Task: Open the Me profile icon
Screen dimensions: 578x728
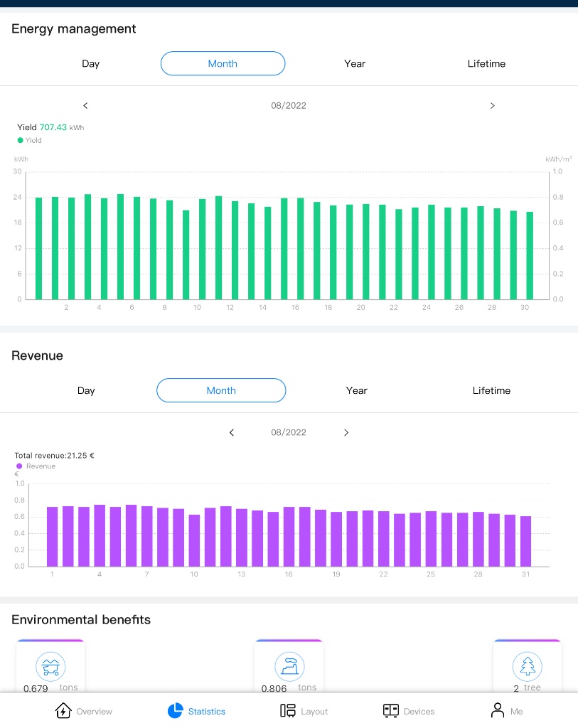Action: pos(498,711)
